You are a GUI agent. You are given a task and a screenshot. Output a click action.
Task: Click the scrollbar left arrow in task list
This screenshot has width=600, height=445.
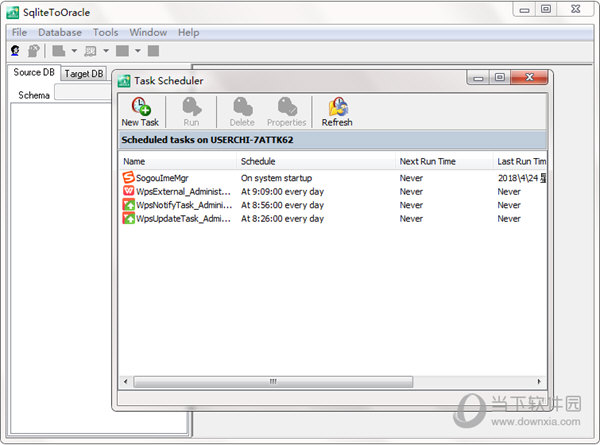tap(126, 381)
